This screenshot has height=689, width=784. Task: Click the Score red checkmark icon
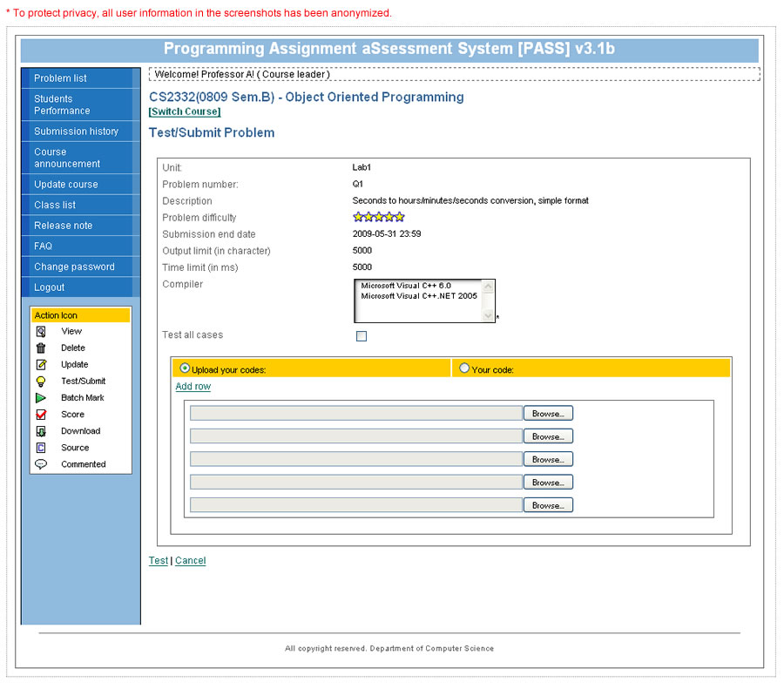(41, 415)
